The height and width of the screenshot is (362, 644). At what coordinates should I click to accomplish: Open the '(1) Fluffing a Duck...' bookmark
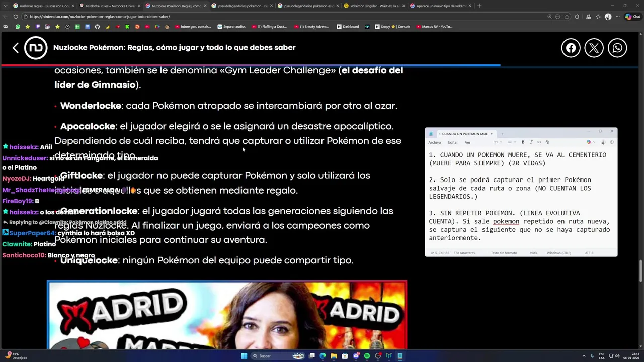click(269, 26)
